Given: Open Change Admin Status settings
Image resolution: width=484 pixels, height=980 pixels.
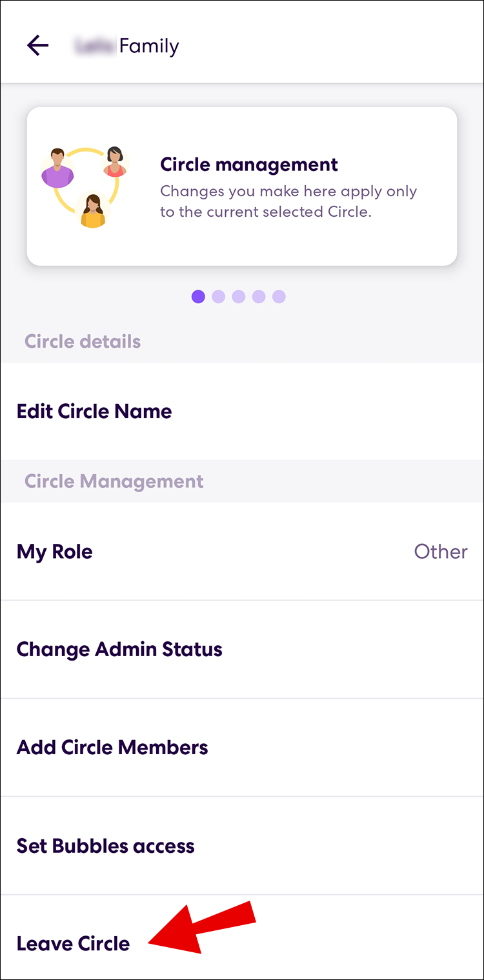Looking at the screenshot, I should [119, 649].
